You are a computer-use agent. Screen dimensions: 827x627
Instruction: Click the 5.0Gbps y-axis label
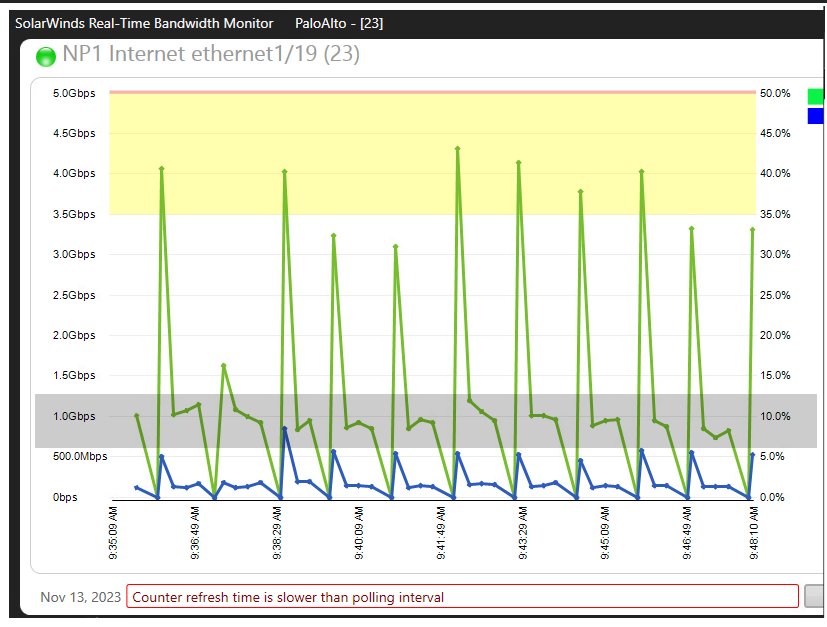click(x=74, y=93)
